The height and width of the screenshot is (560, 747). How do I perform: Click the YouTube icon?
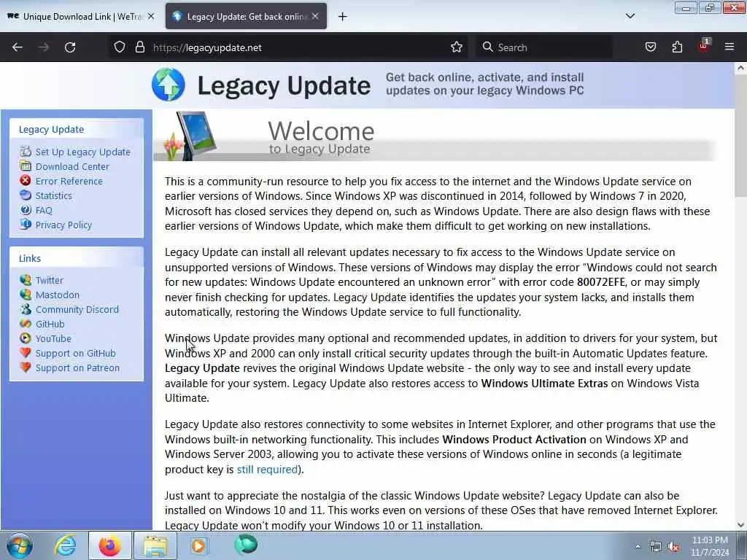pyautogui.click(x=26, y=338)
